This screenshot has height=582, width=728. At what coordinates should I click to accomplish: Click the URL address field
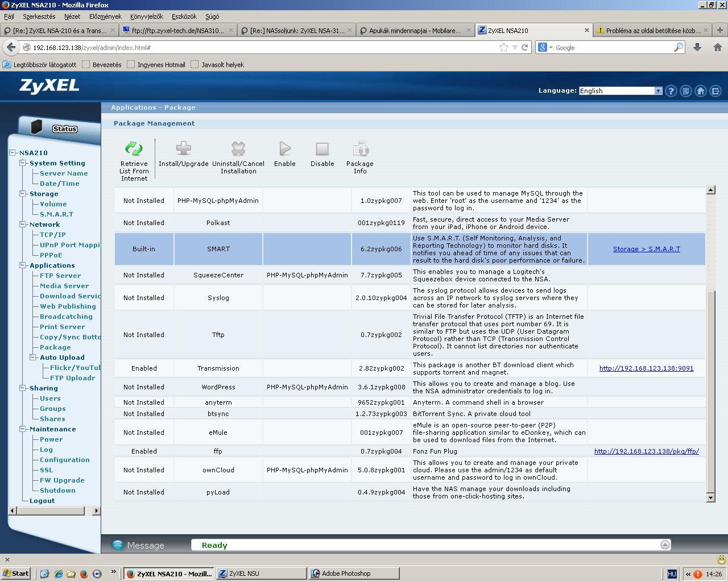[x=264, y=48]
